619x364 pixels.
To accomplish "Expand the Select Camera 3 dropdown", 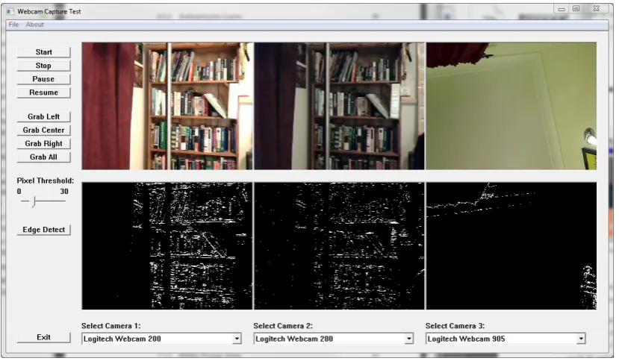I will coord(581,339).
